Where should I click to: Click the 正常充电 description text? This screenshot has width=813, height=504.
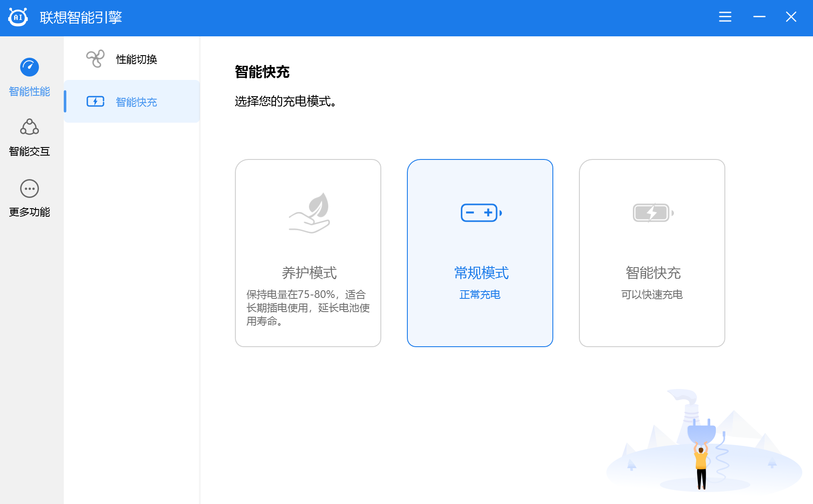pyautogui.click(x=480, y=295)
